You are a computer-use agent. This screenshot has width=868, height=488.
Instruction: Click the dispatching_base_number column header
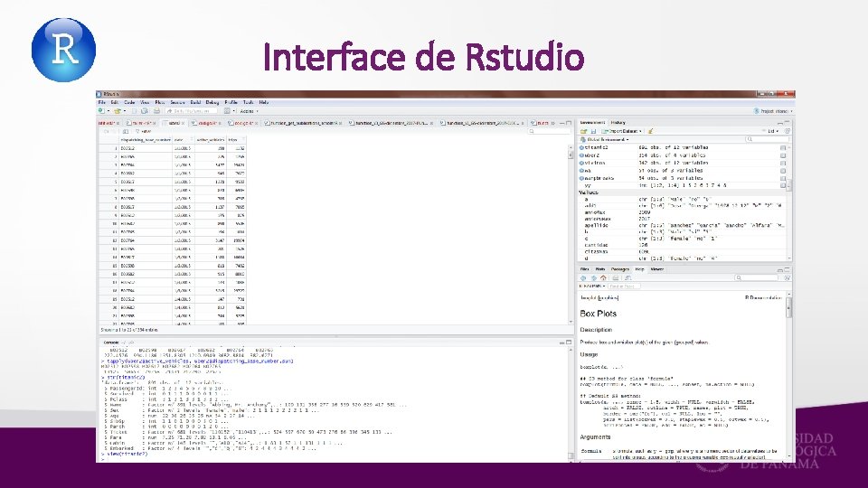tap(146, 140)
